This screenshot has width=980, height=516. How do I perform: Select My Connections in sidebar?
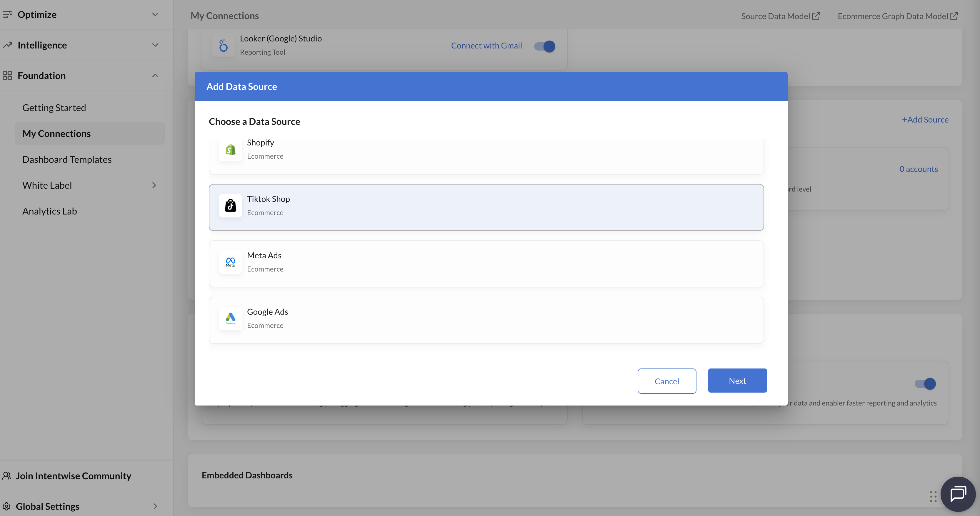[90, 133]
